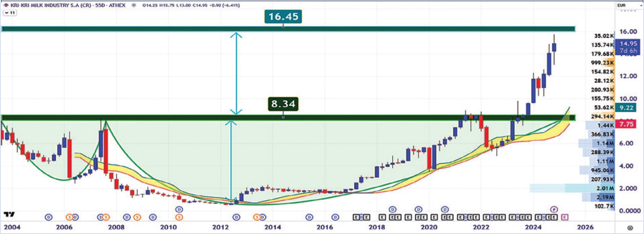Click the dividend marker just after 2012
Image resolution: width=644 pixels, height=234 pixels.
236,217
